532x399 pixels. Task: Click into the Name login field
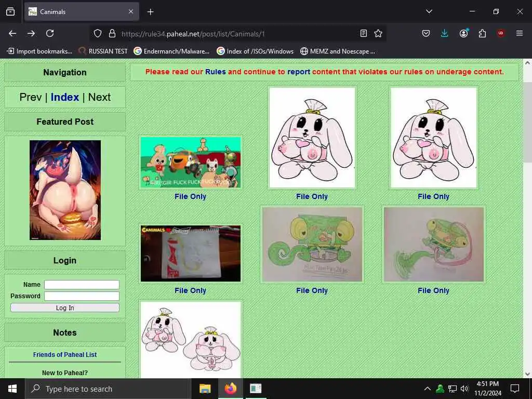[x=82, y=285]
